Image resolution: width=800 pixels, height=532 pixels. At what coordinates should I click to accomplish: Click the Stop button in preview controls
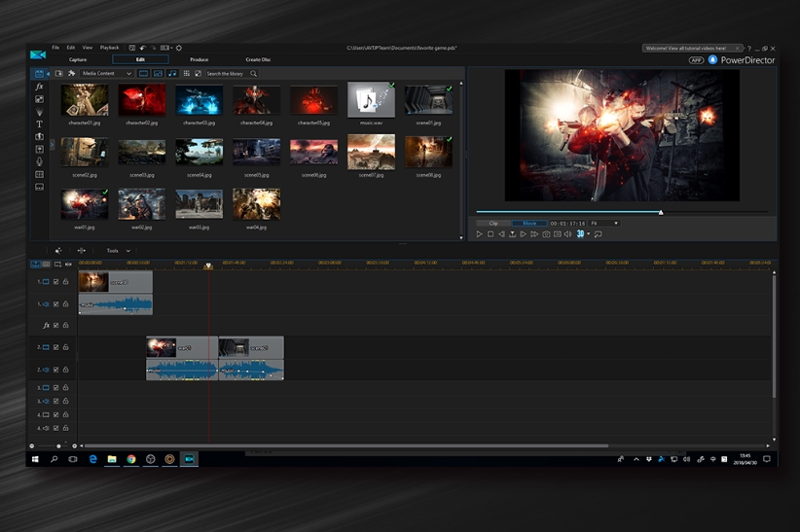(491, 234)
